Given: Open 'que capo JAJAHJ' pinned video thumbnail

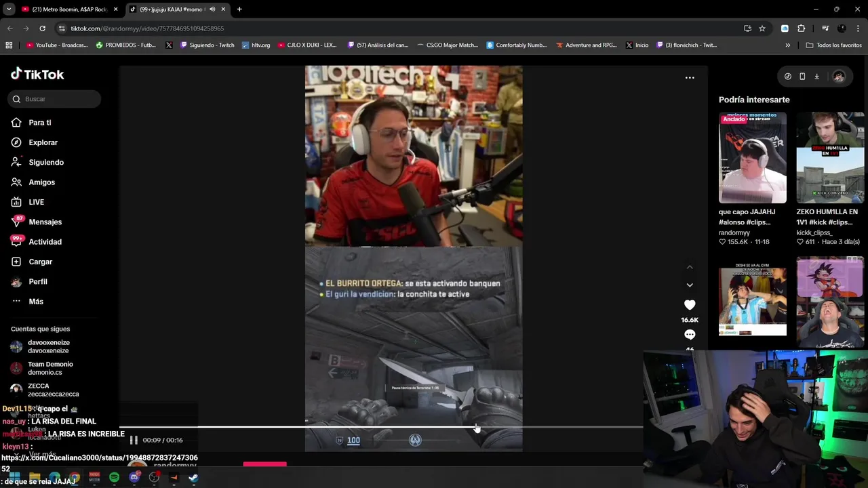Looking at the screenshot, I should (753, 158).
